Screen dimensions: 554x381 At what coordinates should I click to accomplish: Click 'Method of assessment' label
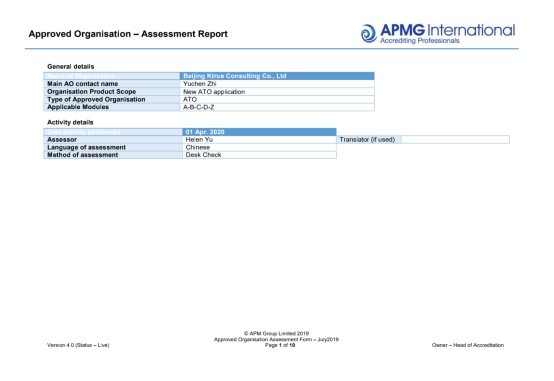pos(82,155)
